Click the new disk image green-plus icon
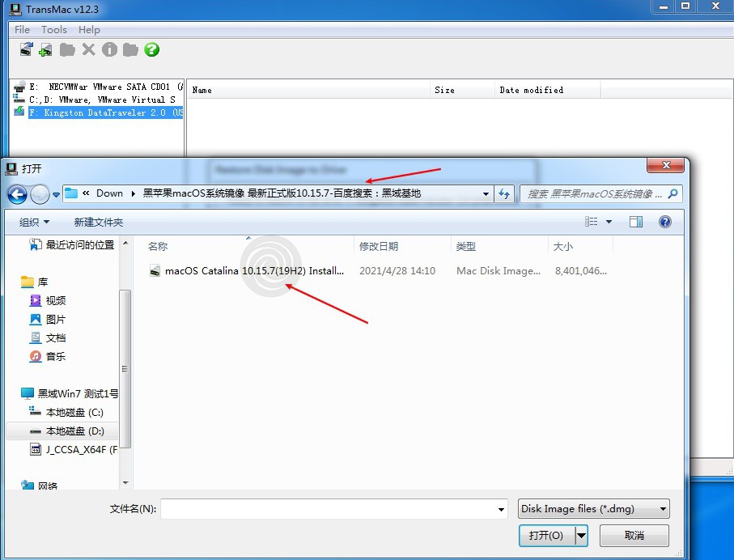 coord(45,49)
